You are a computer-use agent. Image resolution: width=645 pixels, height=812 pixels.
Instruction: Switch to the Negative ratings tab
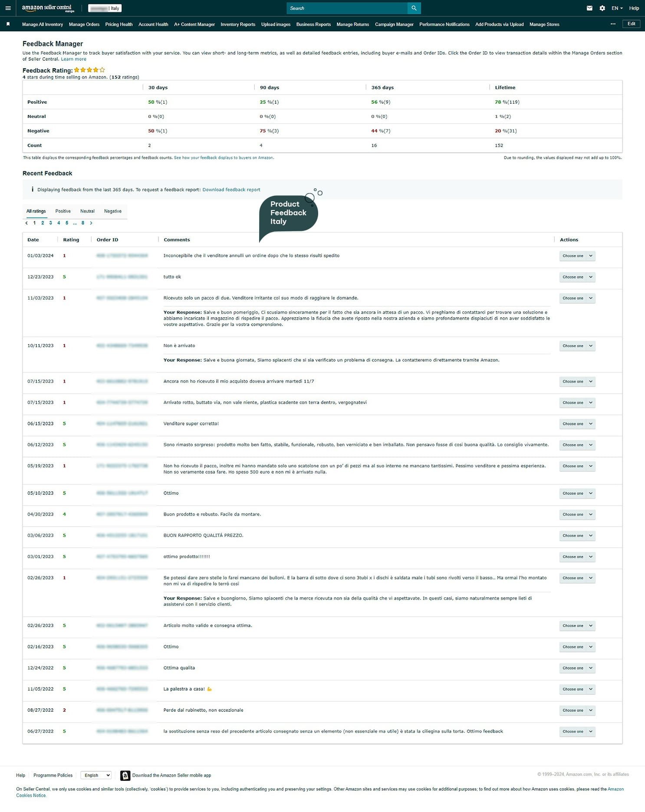coord(113,211)
